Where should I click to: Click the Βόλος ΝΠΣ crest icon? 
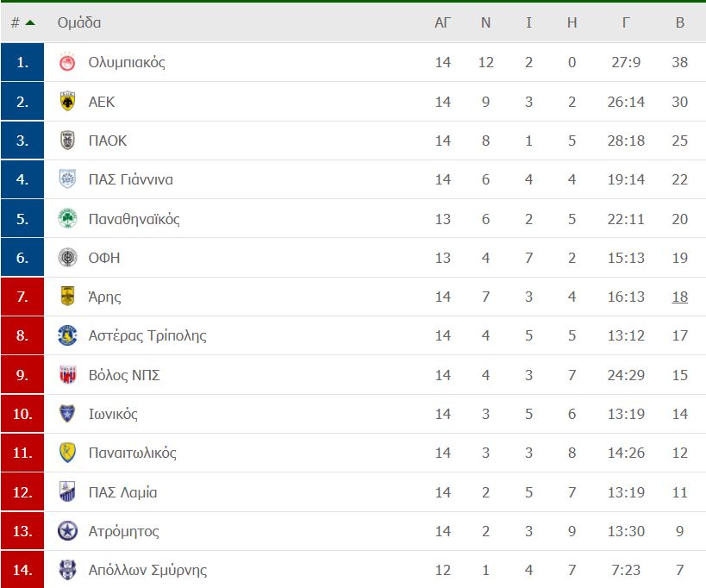[x=67, y=374]
